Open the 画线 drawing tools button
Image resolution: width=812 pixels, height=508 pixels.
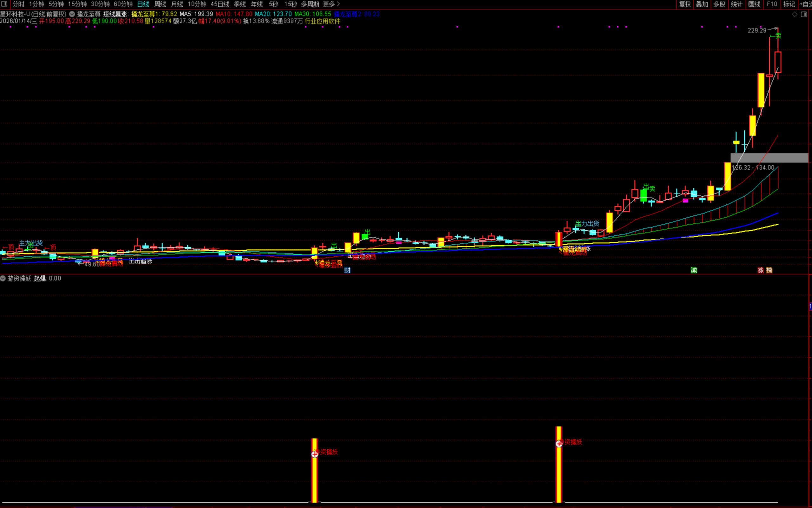point(754,4)
